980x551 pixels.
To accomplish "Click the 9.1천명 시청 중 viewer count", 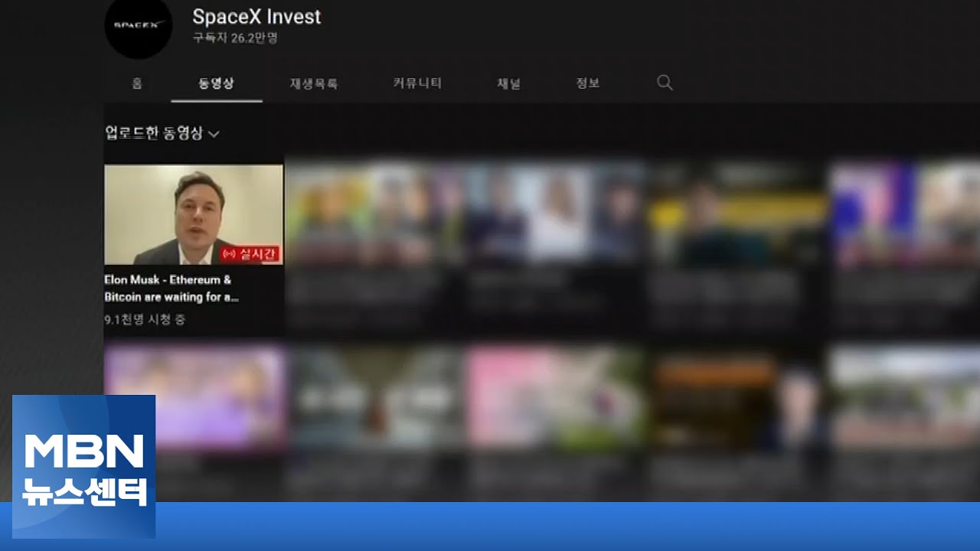I will [145, 320].
